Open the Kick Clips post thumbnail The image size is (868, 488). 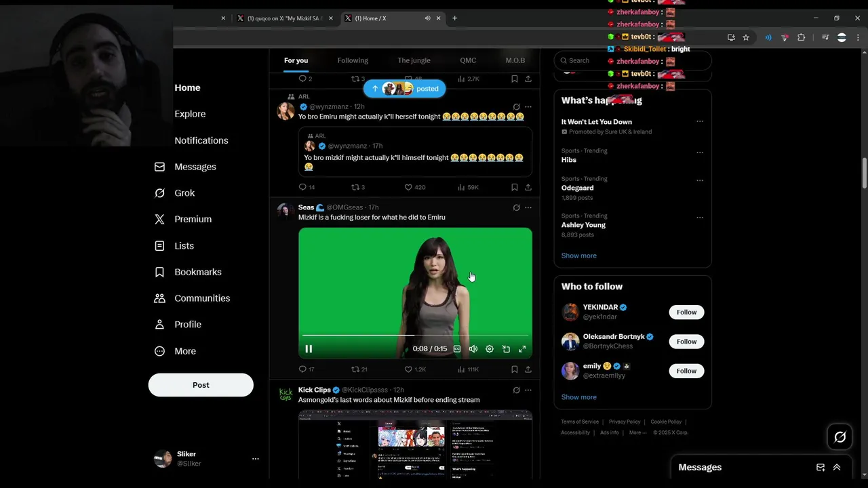click(x=415, y=445)
